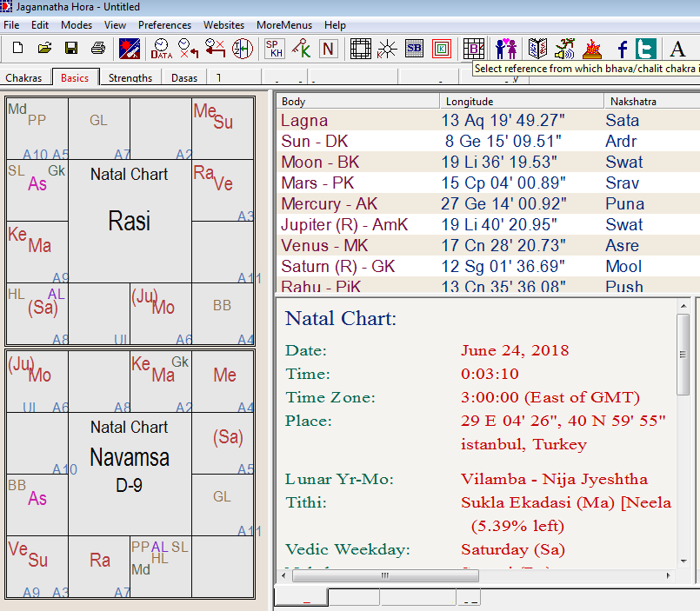Click the key with green K icon

click(x=302, y=48)
